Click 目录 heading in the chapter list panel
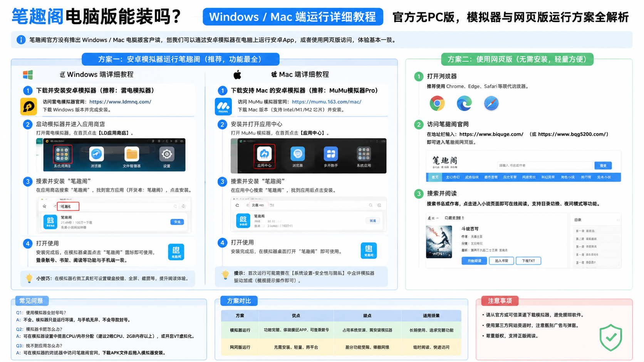 click(x=578, y=220)
